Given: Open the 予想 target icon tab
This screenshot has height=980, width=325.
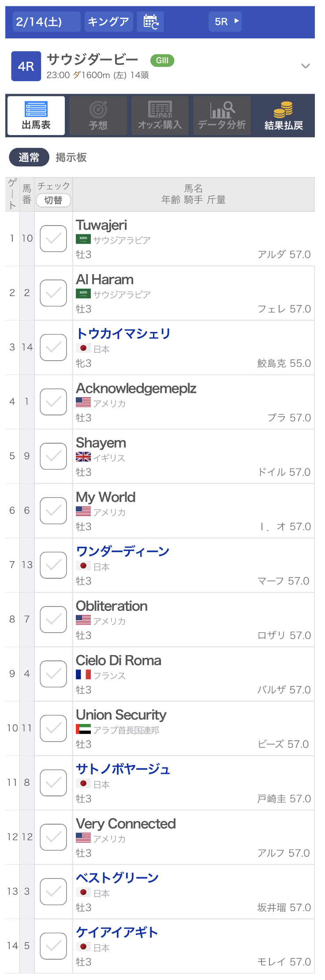Looking at the screenshot, I should pos(98,115).
